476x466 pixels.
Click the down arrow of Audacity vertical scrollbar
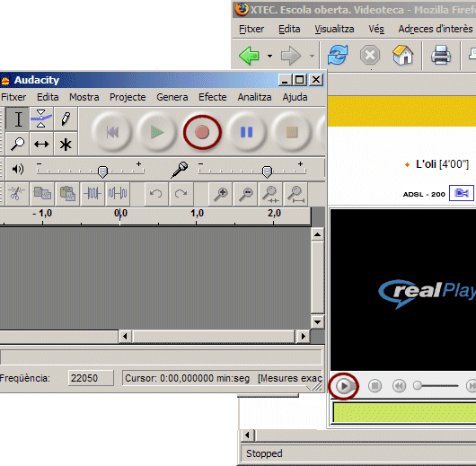point(318,321)
